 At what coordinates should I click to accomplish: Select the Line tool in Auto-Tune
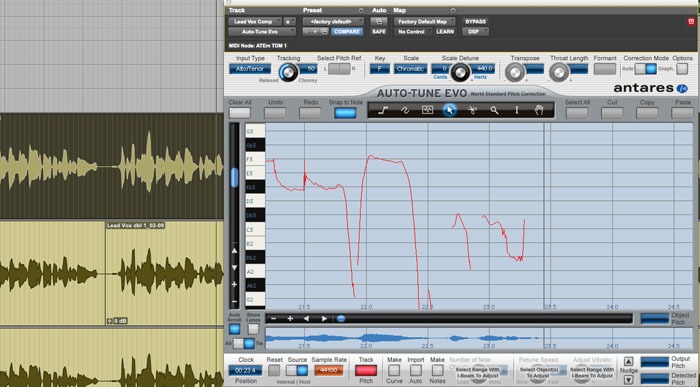pos(383,111)
